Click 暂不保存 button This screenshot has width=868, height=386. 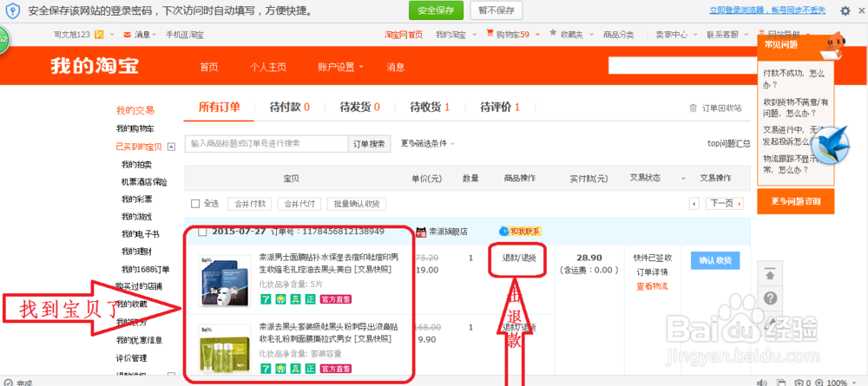point(496,10)
